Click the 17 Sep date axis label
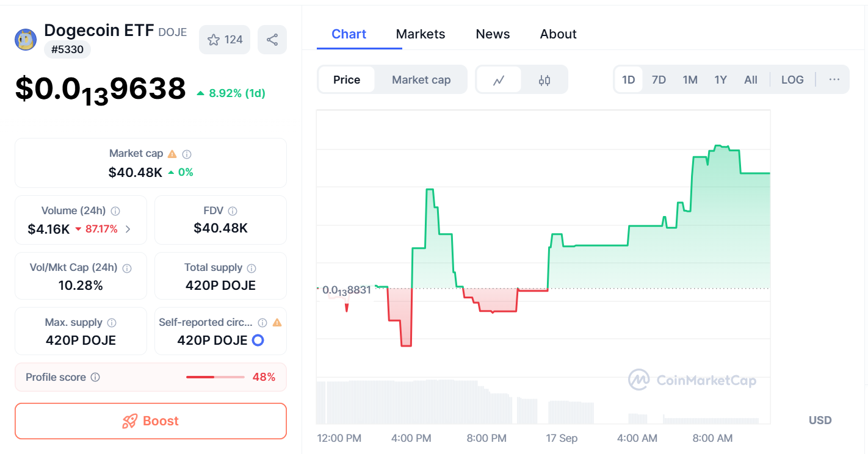 coord(562,438)
